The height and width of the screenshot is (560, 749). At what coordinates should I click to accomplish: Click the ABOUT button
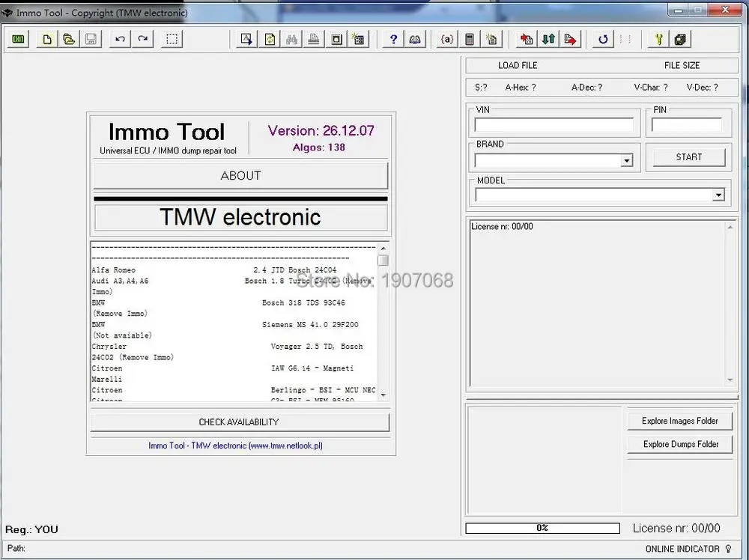pos(240,176)
